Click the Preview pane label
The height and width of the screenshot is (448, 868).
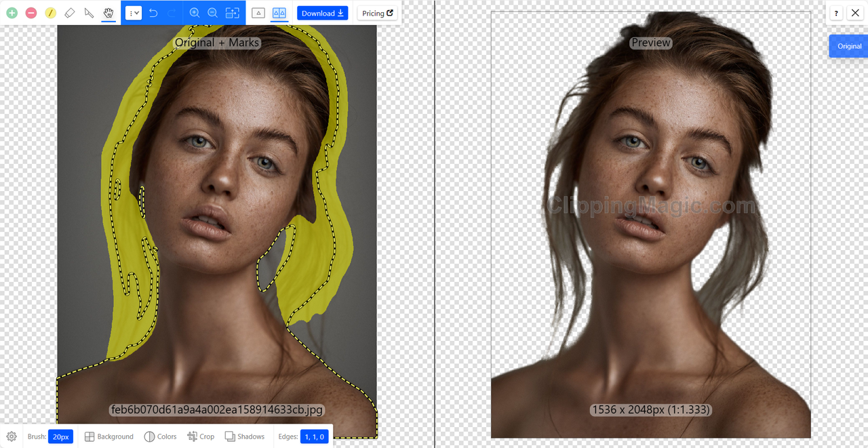tap(651, 43)
